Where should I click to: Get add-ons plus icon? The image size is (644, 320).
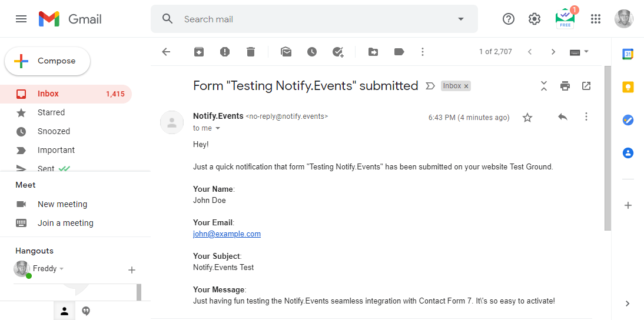coord(628,205)
